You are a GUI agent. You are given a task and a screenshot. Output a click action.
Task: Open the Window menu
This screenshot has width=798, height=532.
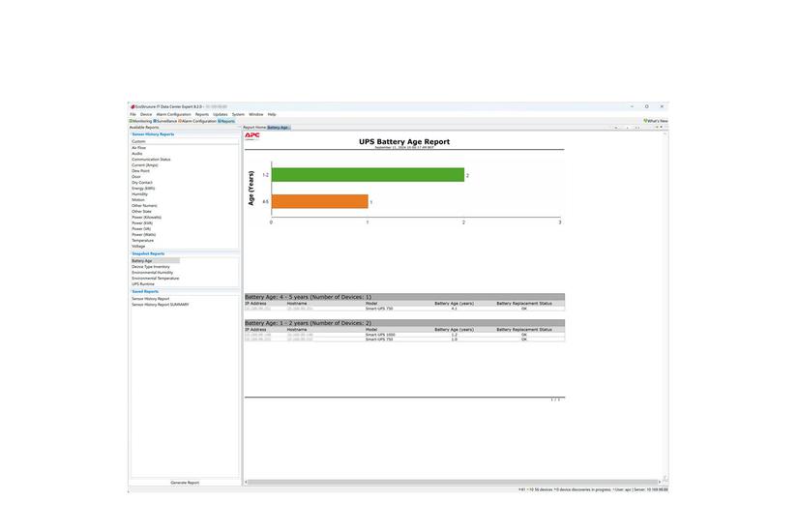point(256,114)
